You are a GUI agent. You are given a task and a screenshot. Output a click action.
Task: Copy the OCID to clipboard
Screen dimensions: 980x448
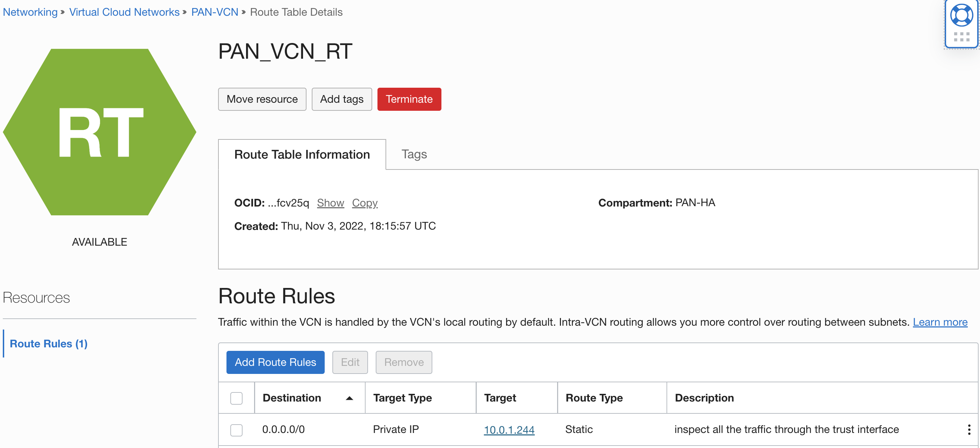click(365, 203)
